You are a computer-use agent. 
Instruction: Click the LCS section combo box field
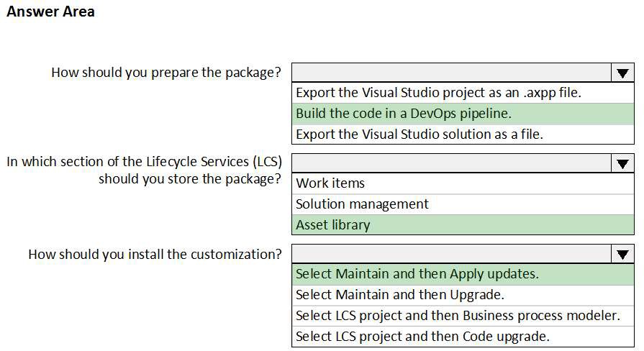pyautogui.click(x=451, y=163)
